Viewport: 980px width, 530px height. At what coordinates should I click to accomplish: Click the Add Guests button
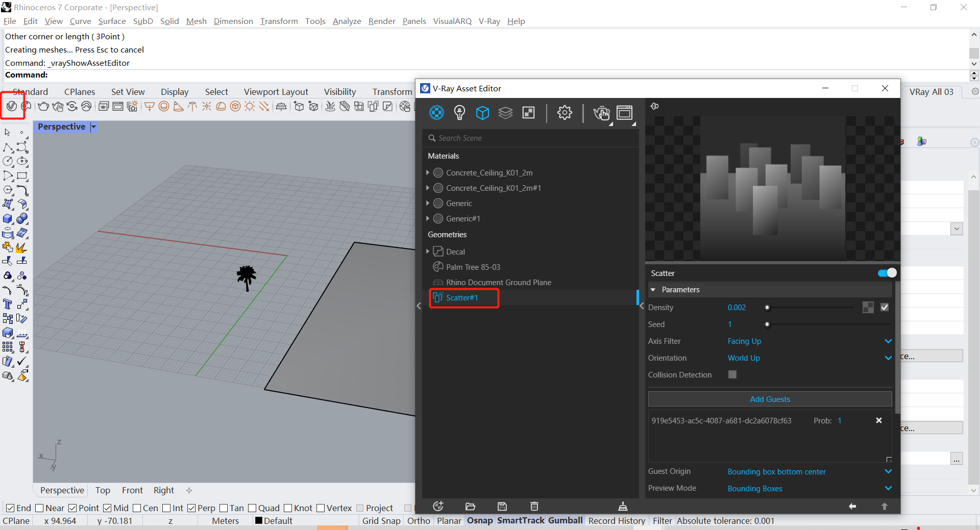770,399
